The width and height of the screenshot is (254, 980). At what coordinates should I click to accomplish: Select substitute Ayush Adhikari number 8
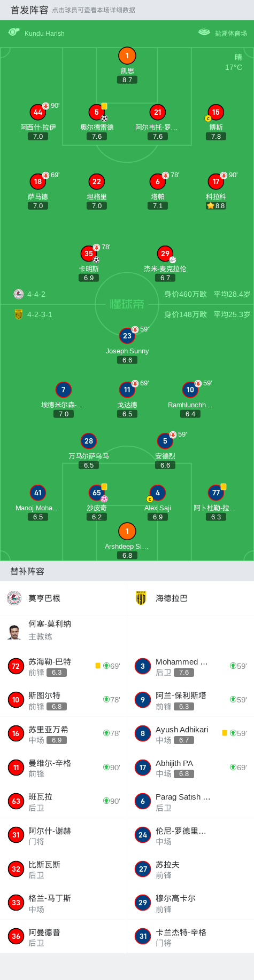[x=190, y=734]
